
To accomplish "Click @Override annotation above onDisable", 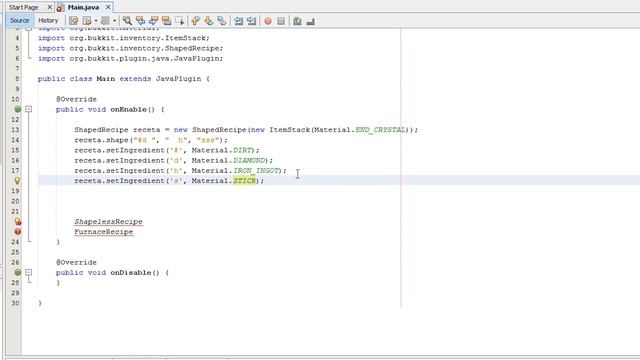I will point(76,262).
